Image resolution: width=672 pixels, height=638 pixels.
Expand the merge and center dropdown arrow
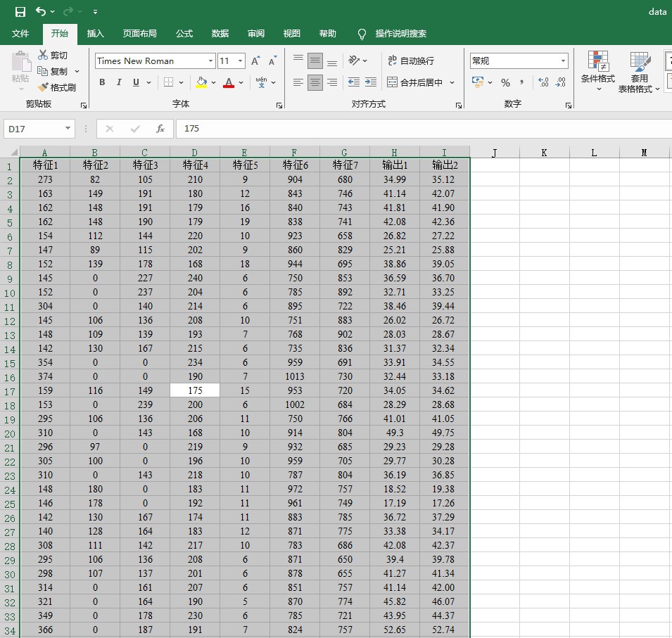click(x=452, y=83)
